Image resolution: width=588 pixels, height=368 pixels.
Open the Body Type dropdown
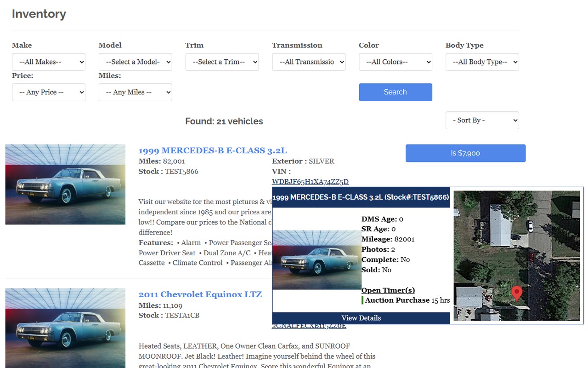coord(482,62)
